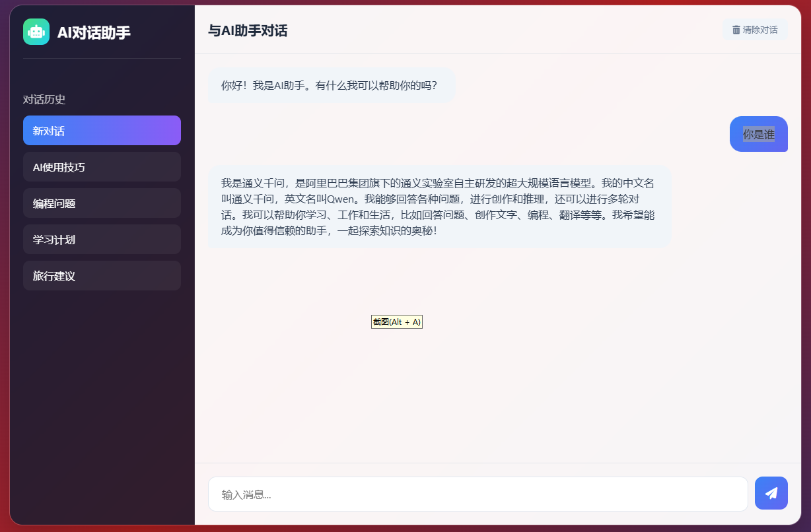Click the robot logo icon

pyautogui.click(x=36, y=32)
